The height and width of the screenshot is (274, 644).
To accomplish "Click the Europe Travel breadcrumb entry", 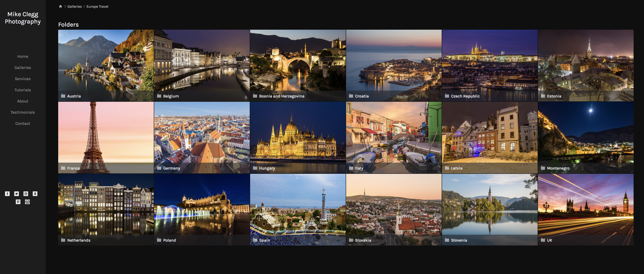I will [x=97, y=7].
